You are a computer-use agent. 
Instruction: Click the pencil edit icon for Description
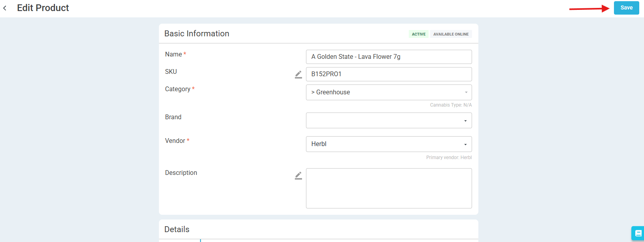pyautogui.click(x=298, y=176)
